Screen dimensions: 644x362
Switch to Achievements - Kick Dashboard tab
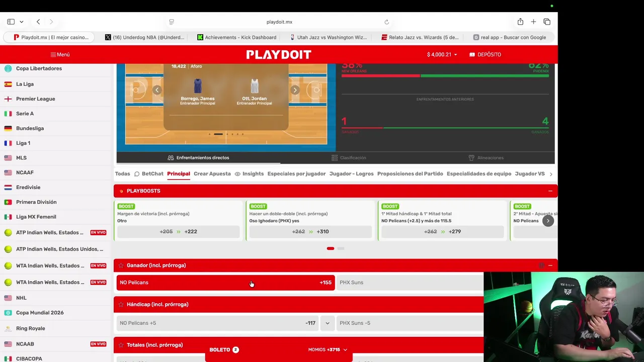236,37
